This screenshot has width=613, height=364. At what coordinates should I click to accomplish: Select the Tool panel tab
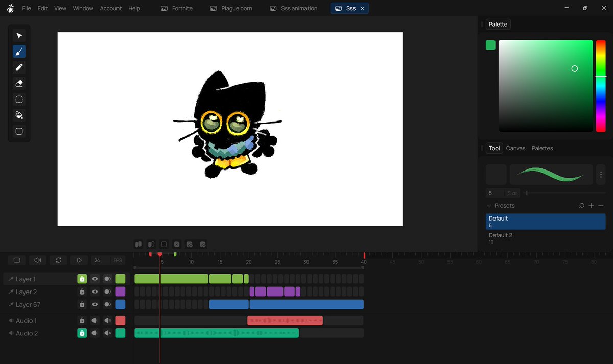(494, 148)
